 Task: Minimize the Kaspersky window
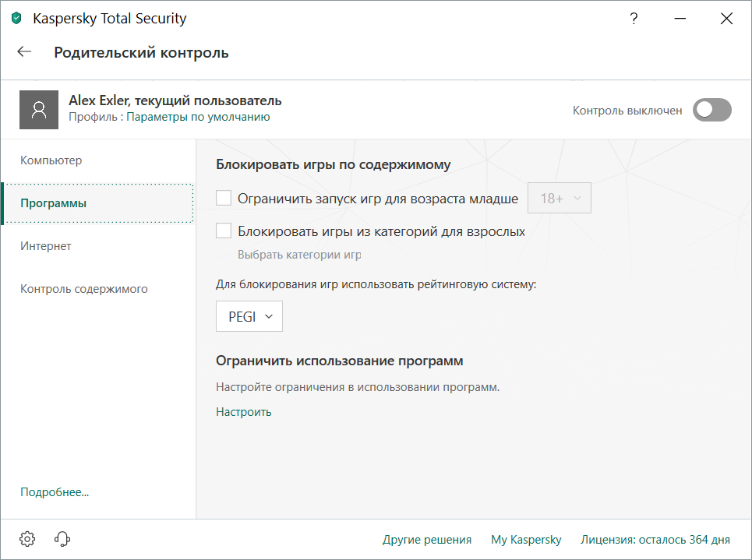tap(680, 19)
